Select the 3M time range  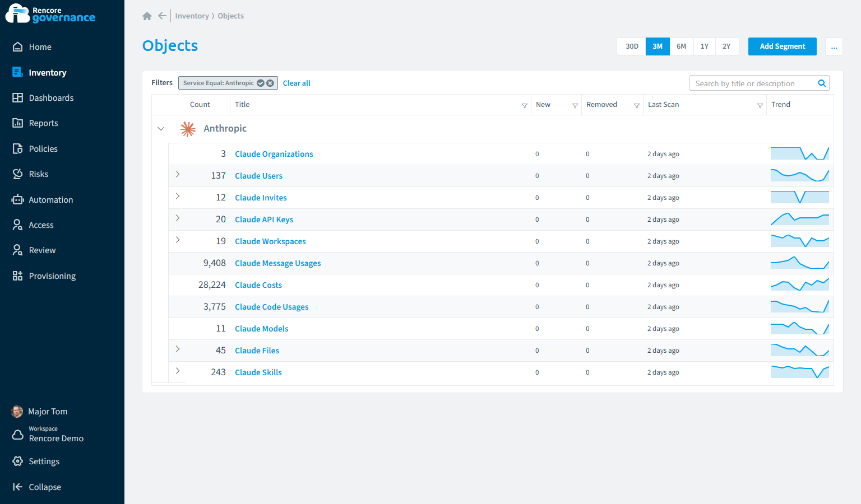coord(658,46)
